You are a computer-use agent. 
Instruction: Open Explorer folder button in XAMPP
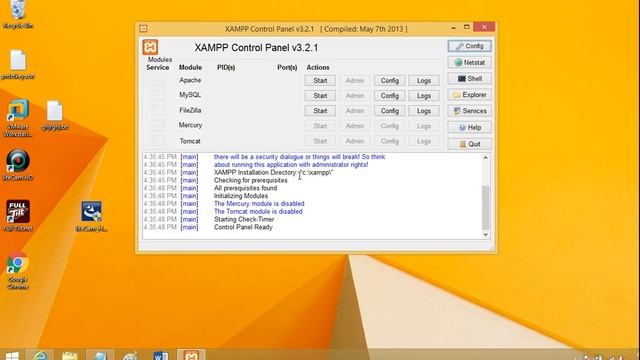[x=469, y=95]
